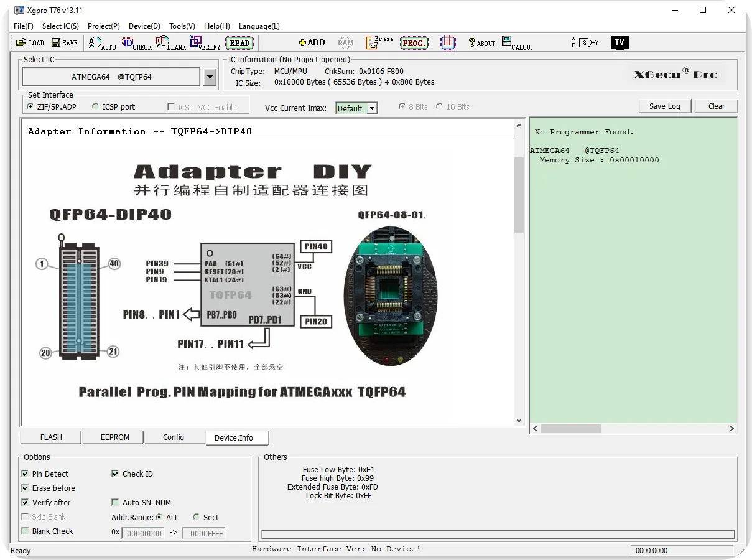Start the BLANK check tool
752x560 pixels.
[170, 43]
